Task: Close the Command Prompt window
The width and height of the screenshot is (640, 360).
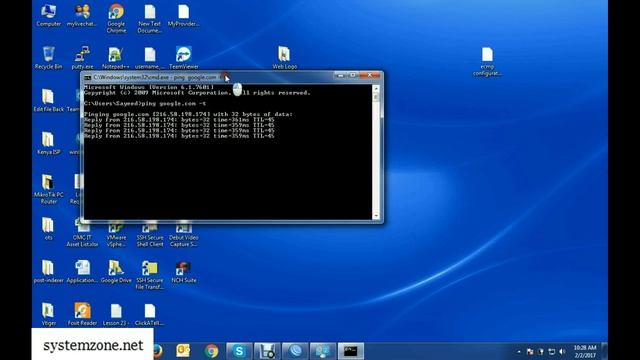Action: (370, 76)
